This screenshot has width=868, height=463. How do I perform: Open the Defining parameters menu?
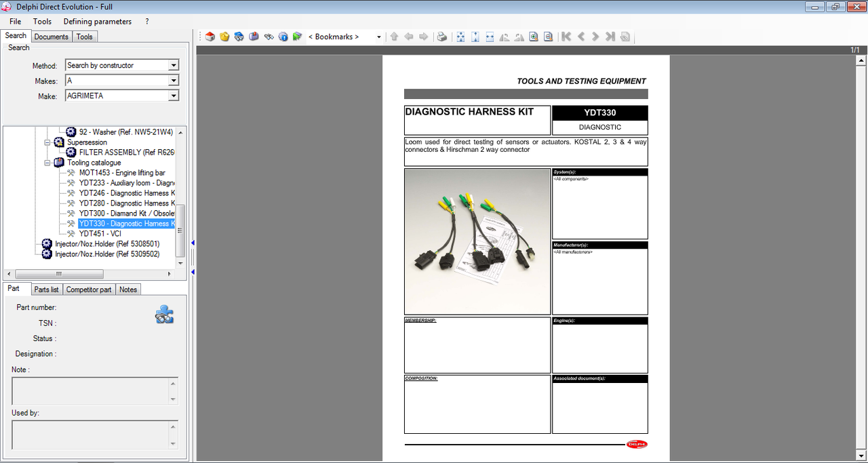[98, 21]
